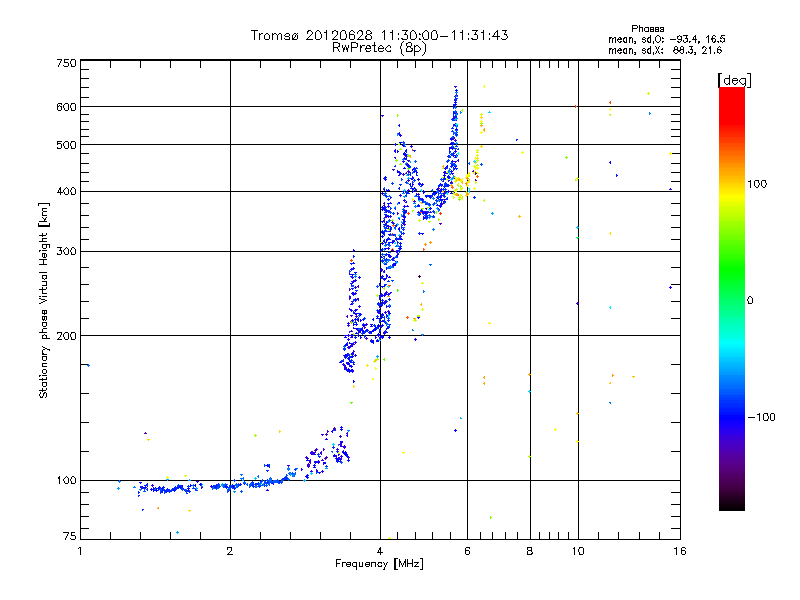Click the dark black bottom of the colorbar
Viewport: 800px width, 600px height.
[x=732, y=503]
